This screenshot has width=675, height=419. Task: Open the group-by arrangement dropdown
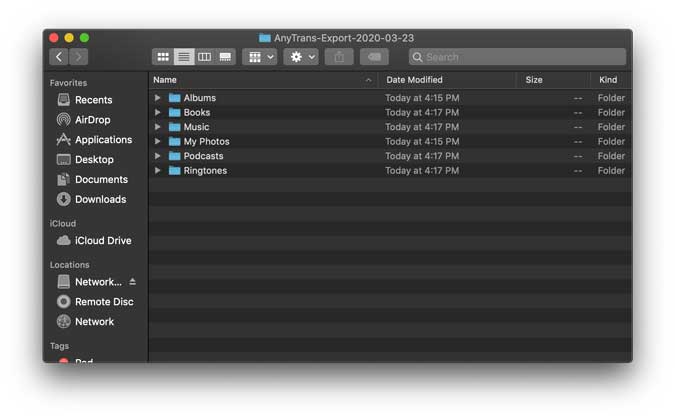point(260,57)
